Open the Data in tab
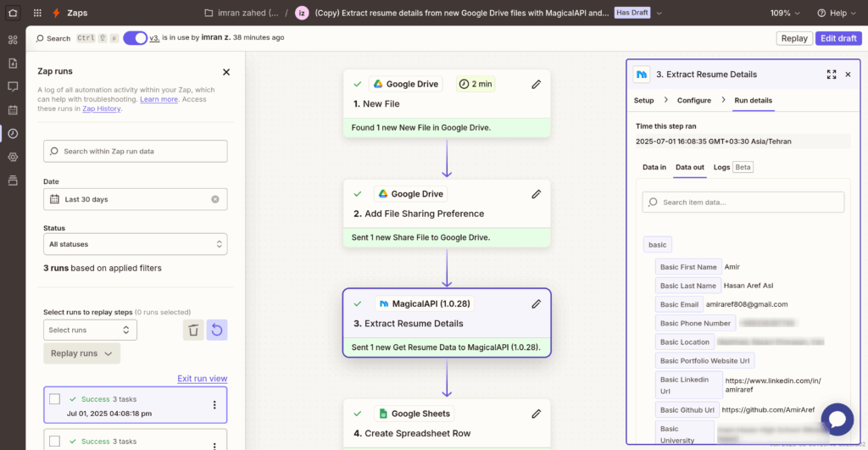The height and width of the screenshot is (450, 868). click(x=654, y=167)
